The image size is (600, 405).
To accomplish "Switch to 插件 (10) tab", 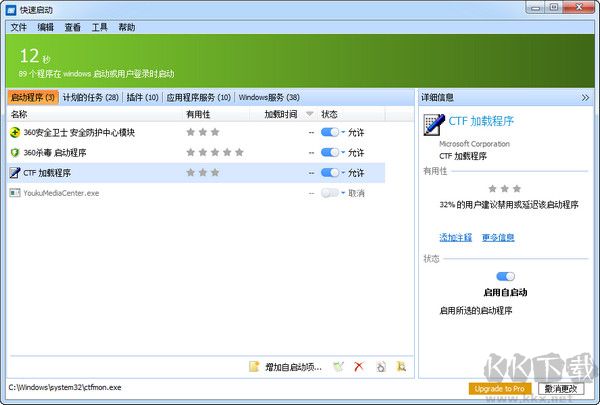I will 142,98.
